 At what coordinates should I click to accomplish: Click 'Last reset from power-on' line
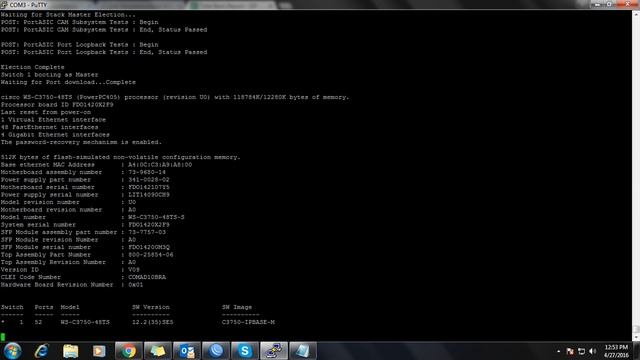tap(46, 112)
